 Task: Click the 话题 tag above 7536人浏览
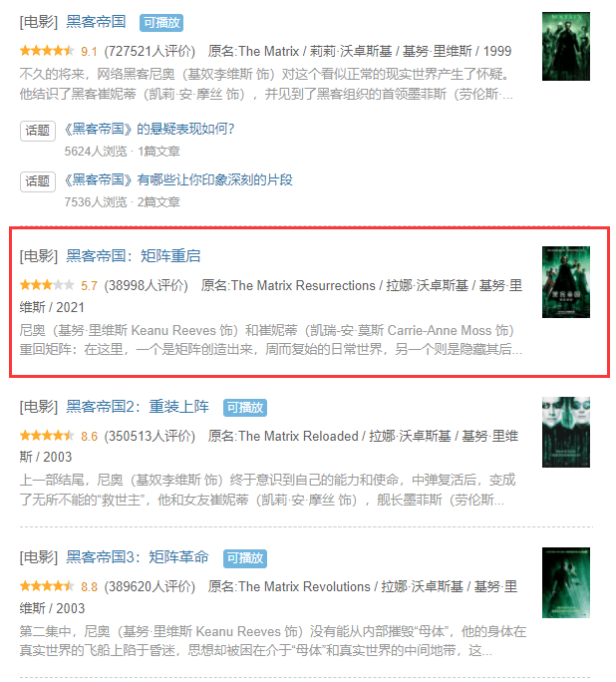click(x=38, y=181)
